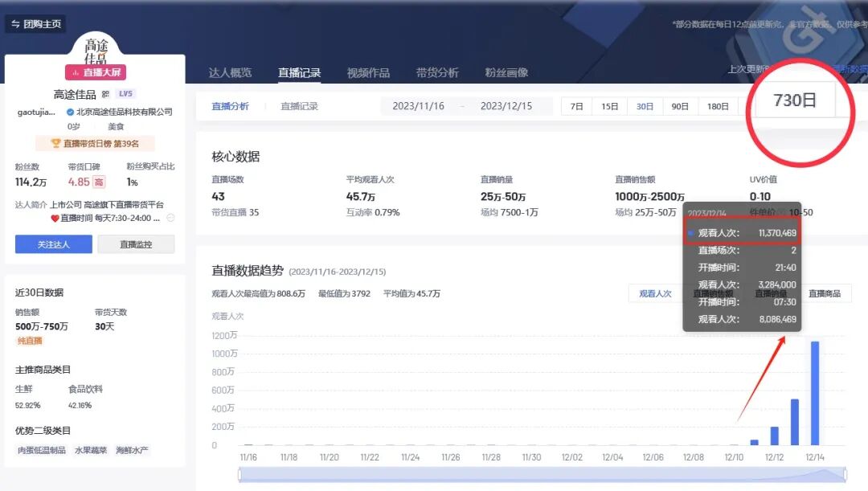Open the 带货分析 tab

coord(437,72)
